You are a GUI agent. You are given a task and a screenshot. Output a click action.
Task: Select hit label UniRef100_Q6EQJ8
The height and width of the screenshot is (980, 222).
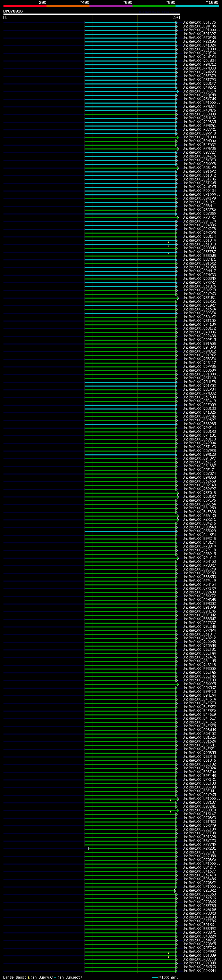point(199,493)
